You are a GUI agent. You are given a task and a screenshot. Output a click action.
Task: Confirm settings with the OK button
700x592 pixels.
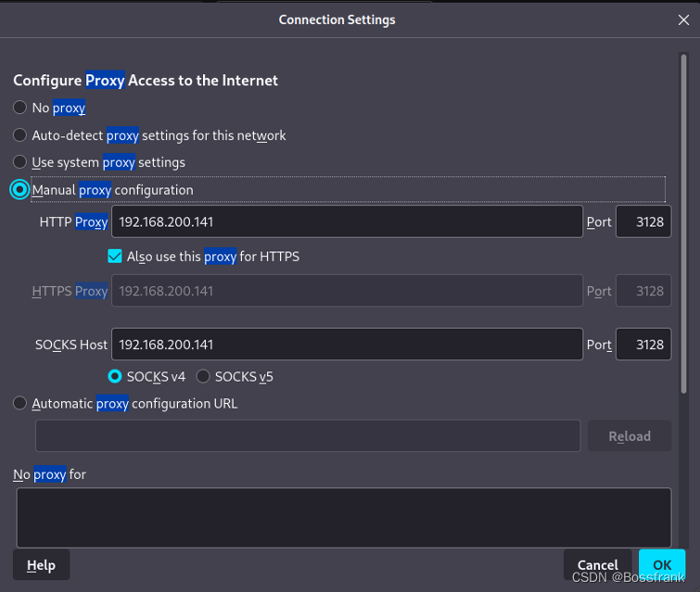[x=662, y=565]
